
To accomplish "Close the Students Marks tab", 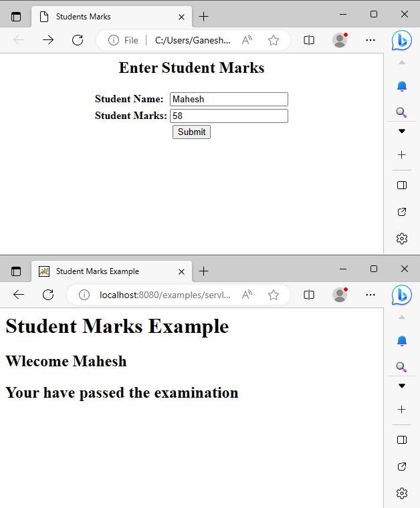I will (181, 17).
